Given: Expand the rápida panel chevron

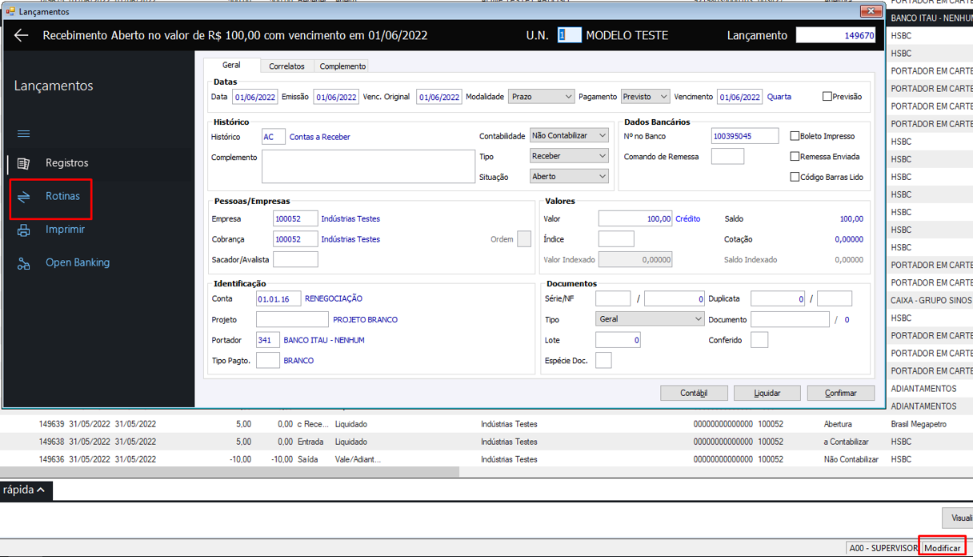Looking at the screenshot, I should 40,490.
